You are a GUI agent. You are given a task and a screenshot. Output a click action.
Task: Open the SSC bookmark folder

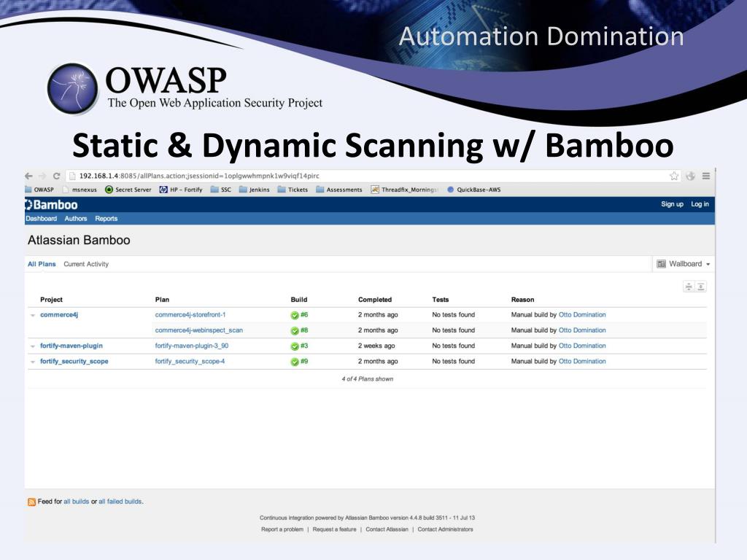coord(221,190)
